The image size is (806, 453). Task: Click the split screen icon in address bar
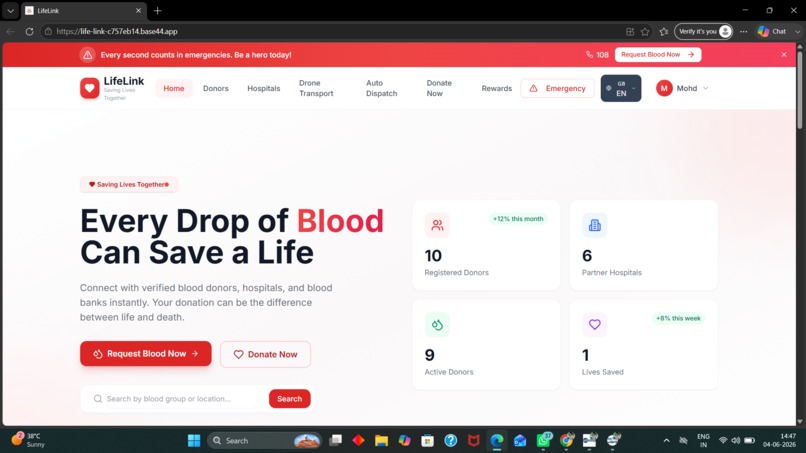(x=630, y=31)
